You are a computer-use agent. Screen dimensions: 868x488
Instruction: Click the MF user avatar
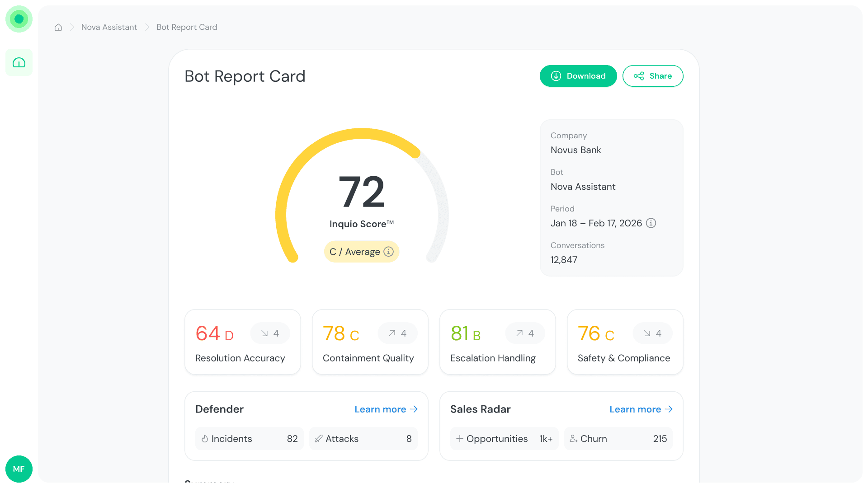click(19, 469)
